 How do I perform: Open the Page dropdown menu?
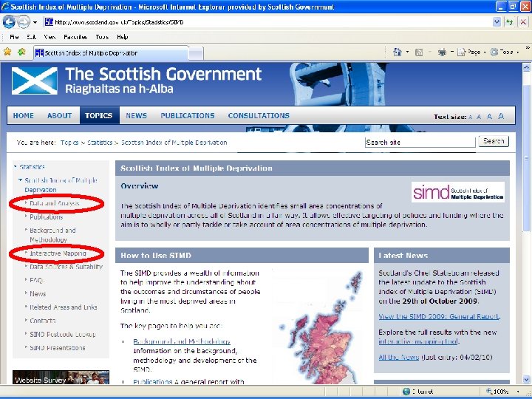(471, 52)
